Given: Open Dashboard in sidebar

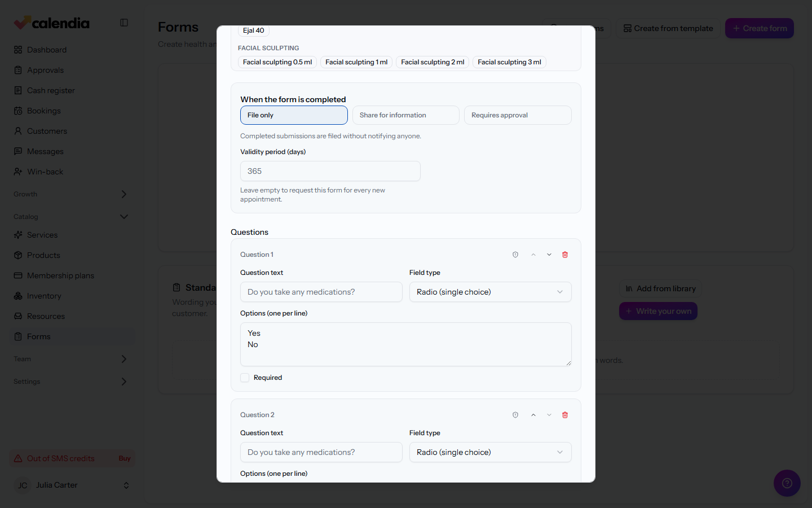Looking at the screenshot, I should pyautogui.click(x=72, y=50).
